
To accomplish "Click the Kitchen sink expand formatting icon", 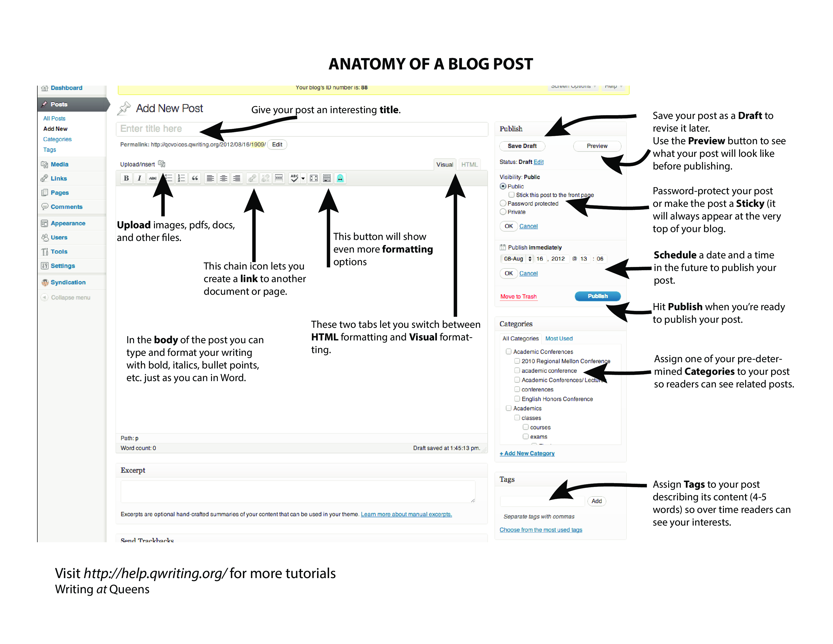I will [x=327, y=180].
